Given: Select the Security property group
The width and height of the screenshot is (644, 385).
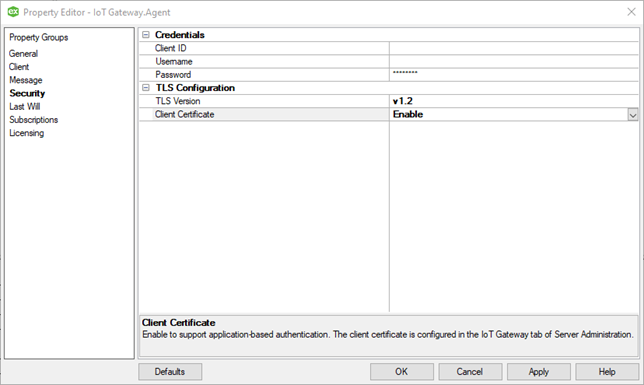Looking at the screenshot, I should (27, 93).
